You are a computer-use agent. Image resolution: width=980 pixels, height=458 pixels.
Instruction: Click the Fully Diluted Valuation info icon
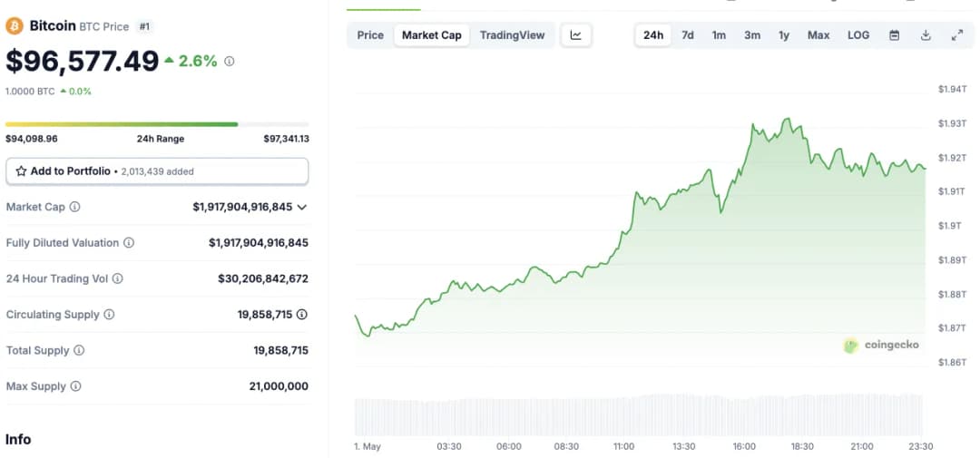click(129, 243)
